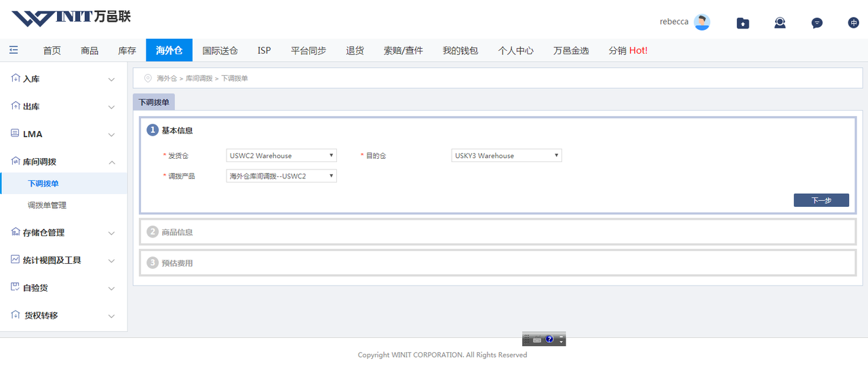Click the location pin icon in breadcrumb
Viewport: 868px width, 386px height.
click(x=148, y=79)
